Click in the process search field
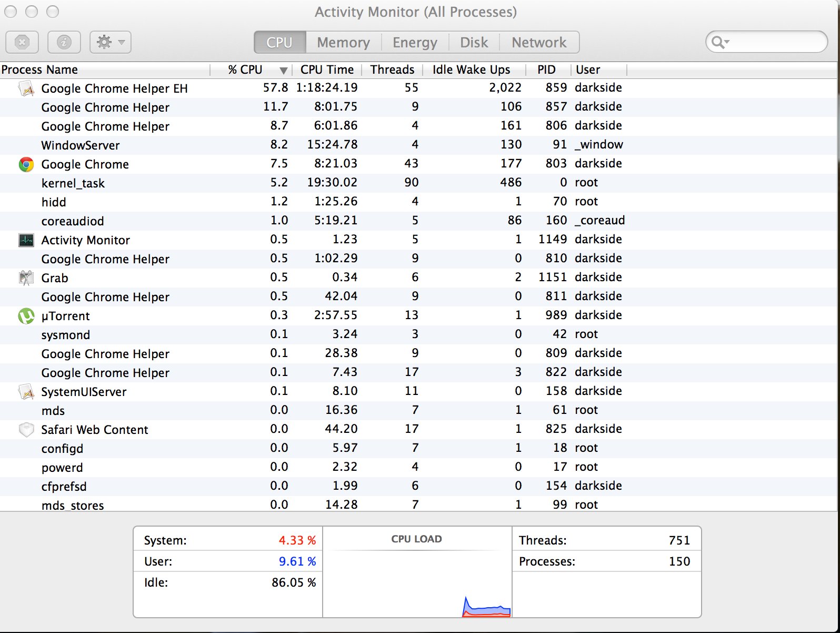This screenshot has width=840, height=633. tap(766, 42)
